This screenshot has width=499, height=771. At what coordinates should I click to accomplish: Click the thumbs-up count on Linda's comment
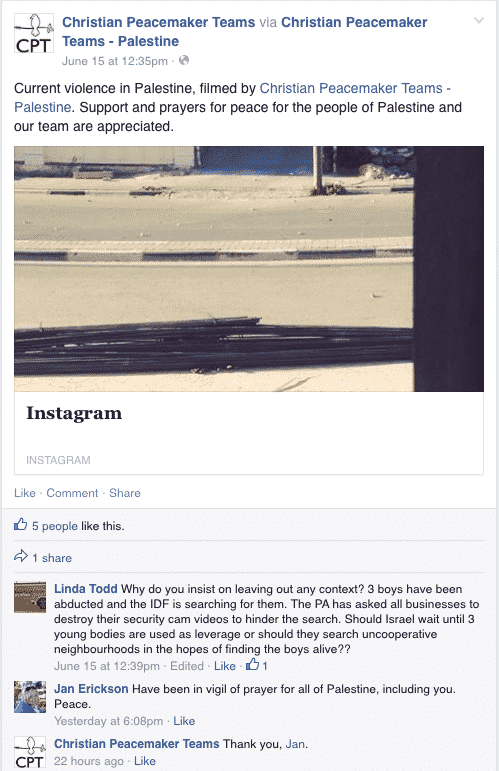pos(256,665)
